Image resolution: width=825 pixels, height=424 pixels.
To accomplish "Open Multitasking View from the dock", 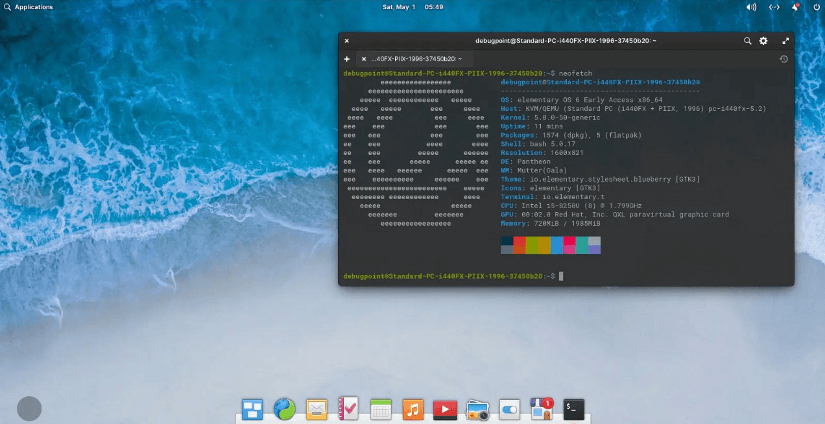I will point(253,409).
